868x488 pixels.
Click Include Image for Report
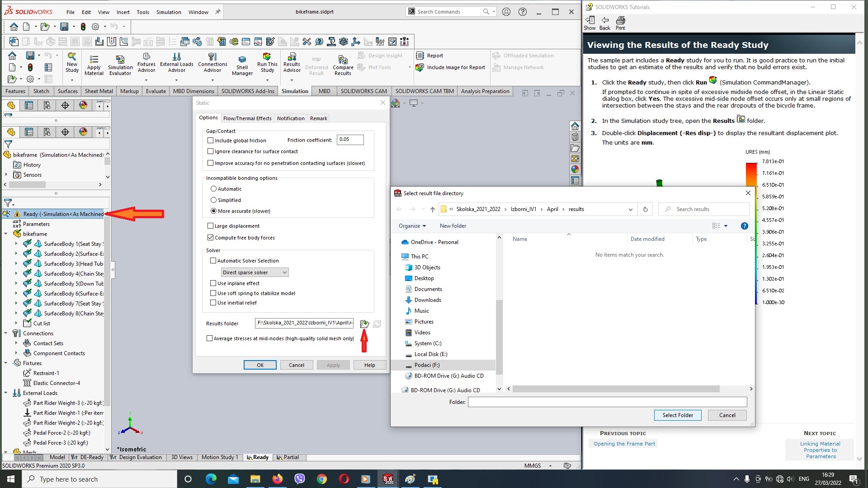450,67
